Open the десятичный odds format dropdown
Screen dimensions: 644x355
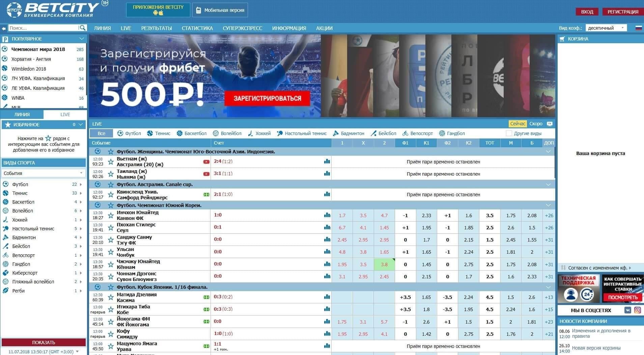point(606,28)
